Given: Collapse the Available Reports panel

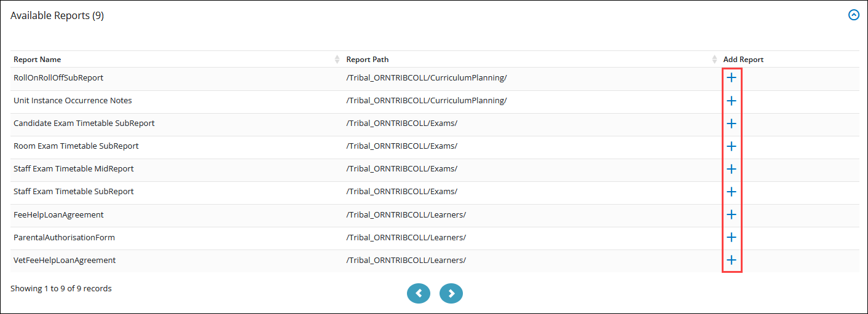Looking at the screenshot, I should tap(853, 15).
